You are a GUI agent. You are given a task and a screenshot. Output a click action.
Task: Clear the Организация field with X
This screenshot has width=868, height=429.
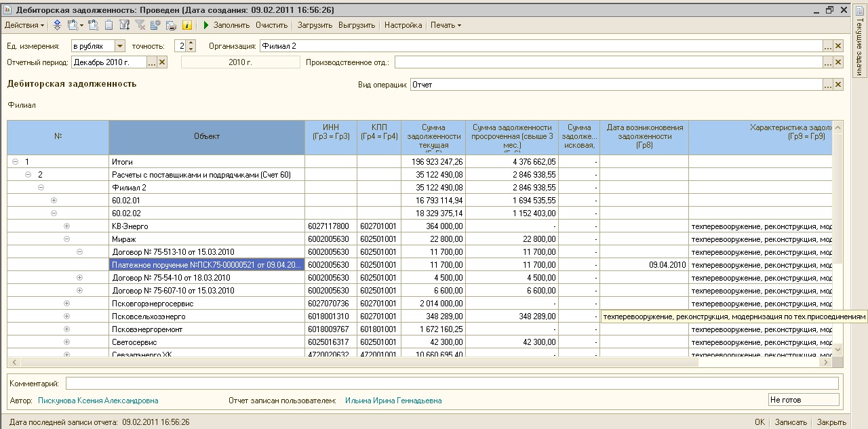838,46
